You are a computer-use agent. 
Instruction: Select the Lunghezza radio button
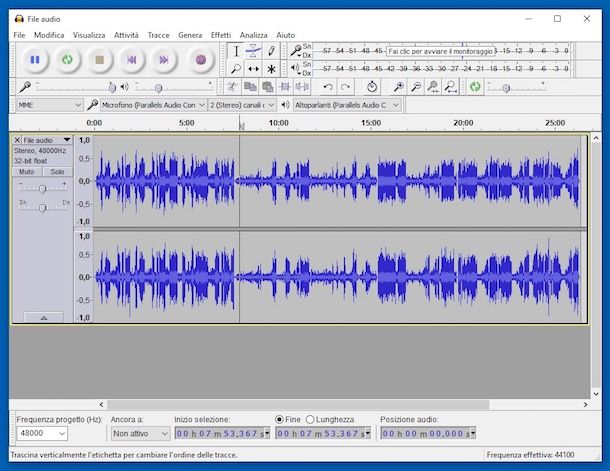point(310,420)
